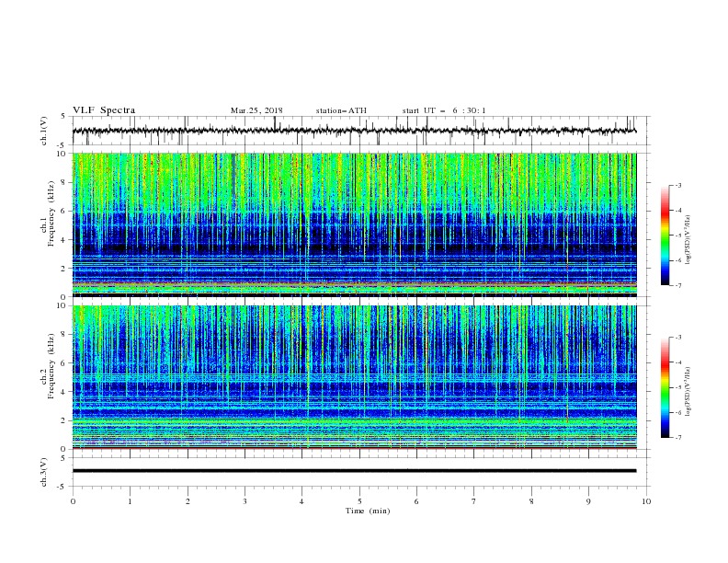Viewport: 728px width, 563px height.
Task: Click the "VLF Spectra" plot title
Action: (104, 110)
